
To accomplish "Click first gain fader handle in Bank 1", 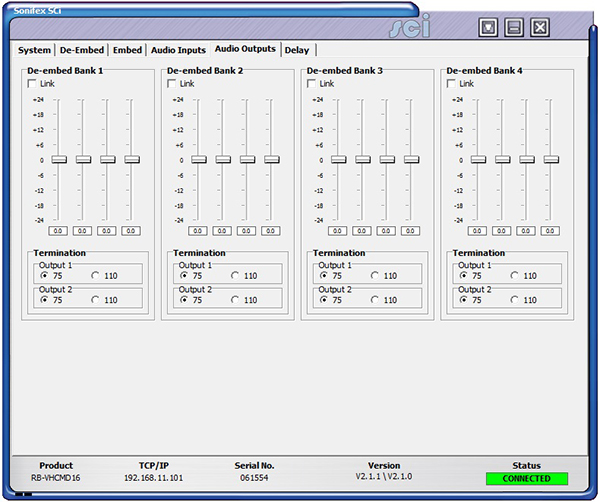I will [x=59, y=159].
